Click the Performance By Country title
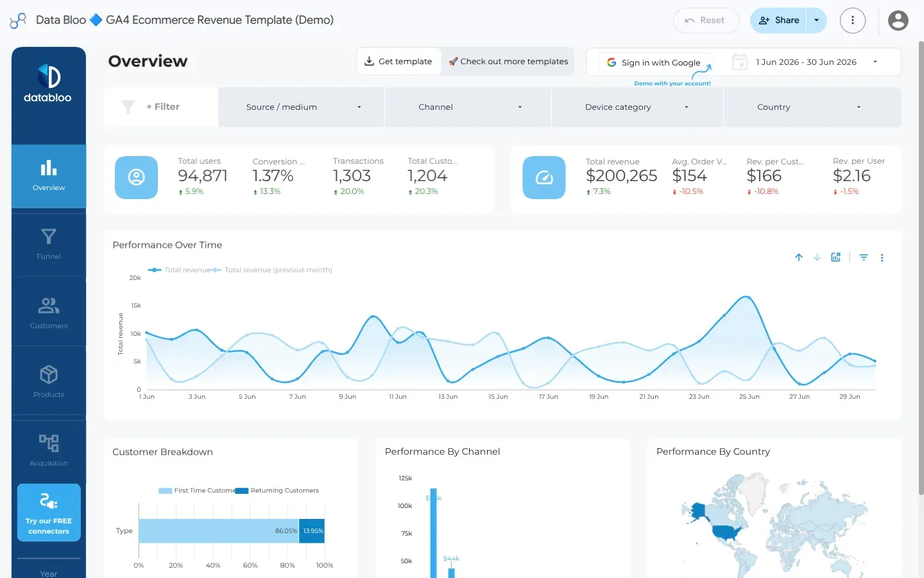The image size is (924, 578). (x=713, y=452)
